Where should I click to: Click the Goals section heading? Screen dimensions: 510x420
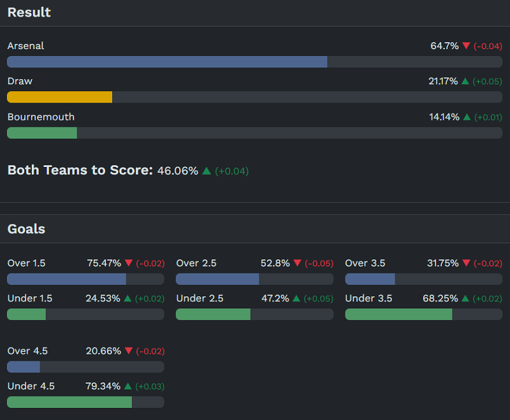[x=26, y=229]
